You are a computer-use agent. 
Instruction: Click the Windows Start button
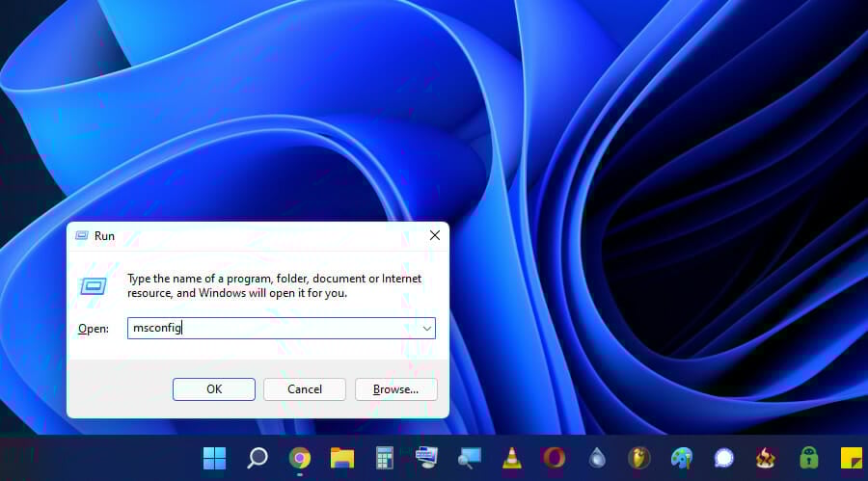(214, 458)
